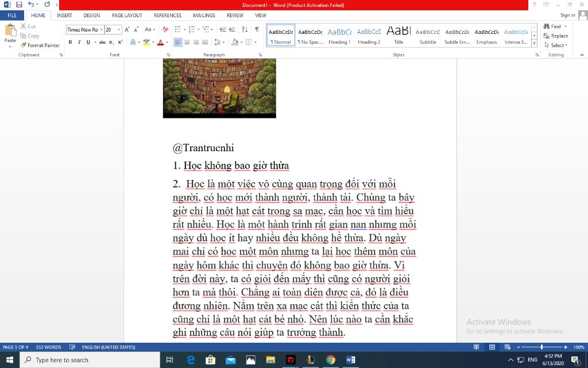
Task: Open the Change Case Aa dropdown
Action: 150,30
